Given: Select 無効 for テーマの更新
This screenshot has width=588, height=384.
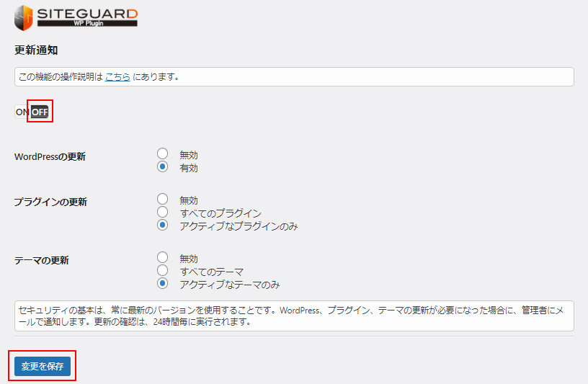Looking at the screenshot, I should [x=162, y=257].
